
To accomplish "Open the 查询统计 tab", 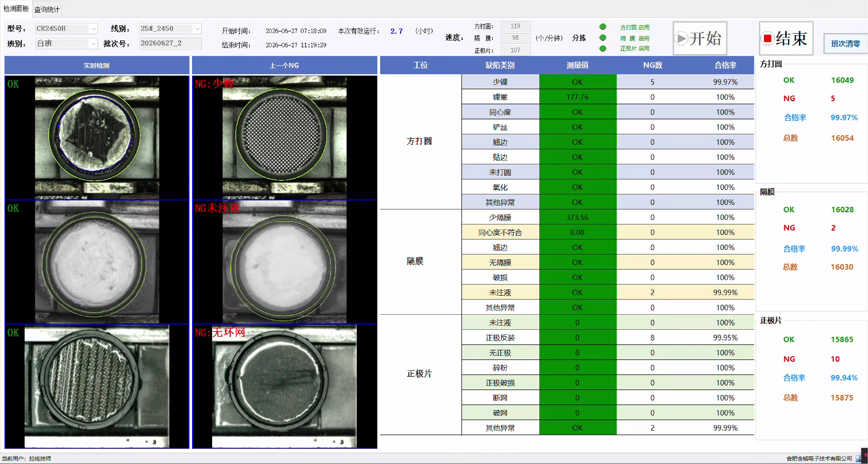I will [x=47, y=9].
